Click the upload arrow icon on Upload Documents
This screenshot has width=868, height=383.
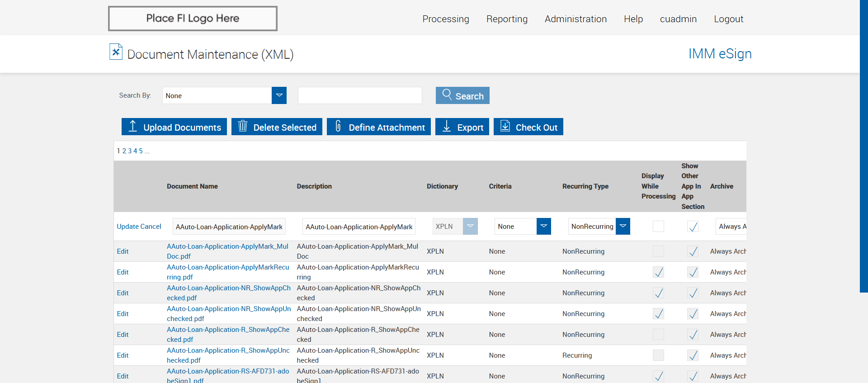tap(132, 126)
